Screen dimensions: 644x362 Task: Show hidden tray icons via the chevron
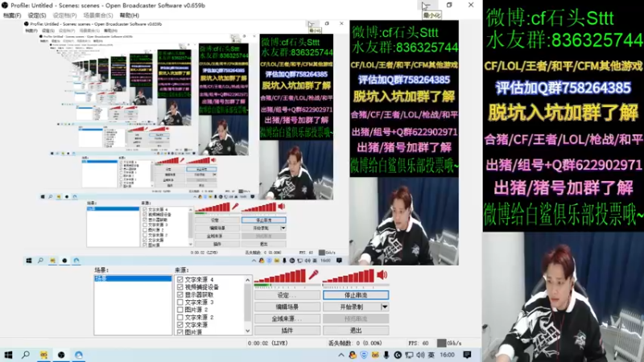coord(341,355)
